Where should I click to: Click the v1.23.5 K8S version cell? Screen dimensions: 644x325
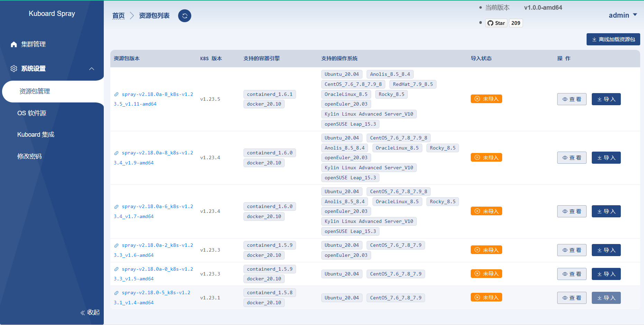coord(210,99)
